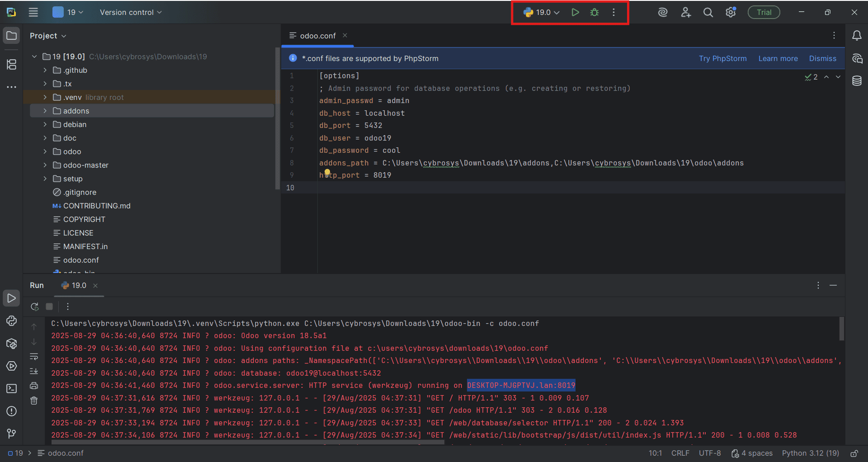Viewport: 868px width, 462px height.
Task: Open the Project tool window folder icon
Action: [11, 35]
